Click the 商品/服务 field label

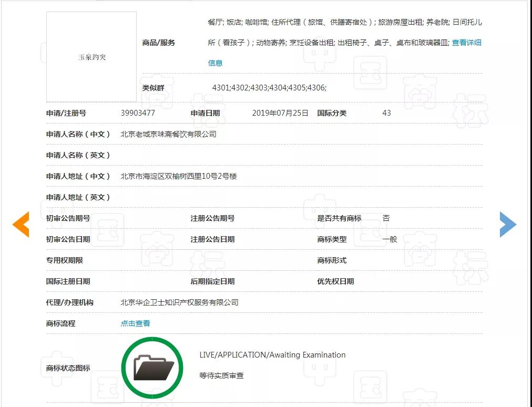pos(158,43)
